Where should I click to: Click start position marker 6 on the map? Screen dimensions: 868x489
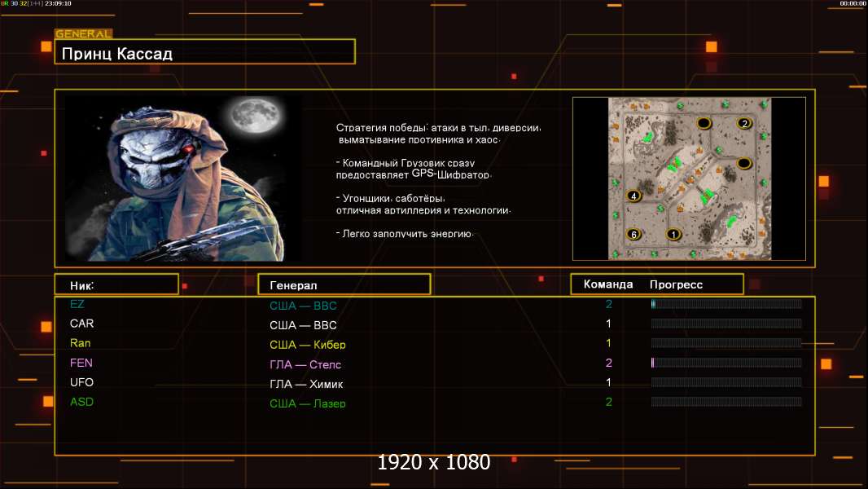[x=633, y=234]
